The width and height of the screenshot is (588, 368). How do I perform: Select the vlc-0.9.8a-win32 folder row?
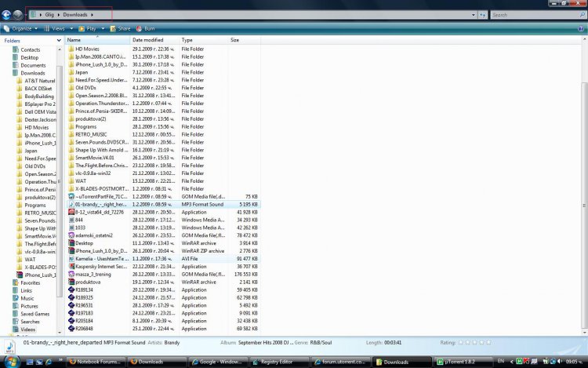coord(164,173)
